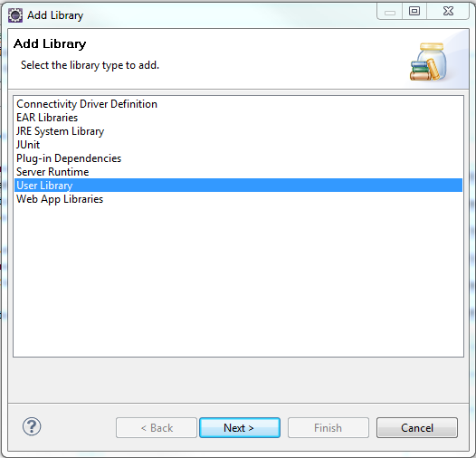Cancel the Add Library dialog
The width and height of the screenshot is (476, 458).
(417, 427)
